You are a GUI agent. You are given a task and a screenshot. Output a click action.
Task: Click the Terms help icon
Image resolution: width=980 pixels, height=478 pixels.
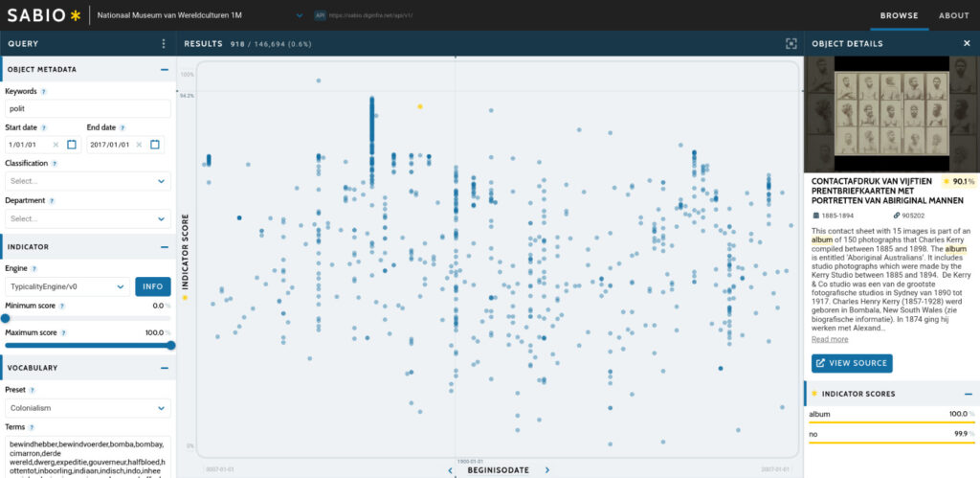pyautogui.click(x=32, y=427)
